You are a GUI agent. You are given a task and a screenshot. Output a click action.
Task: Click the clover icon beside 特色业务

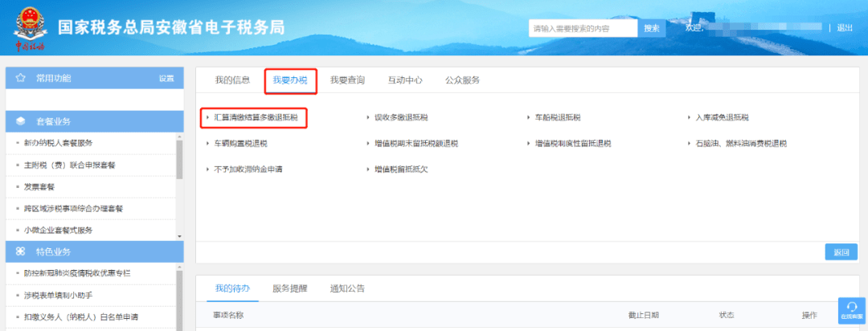21,251
